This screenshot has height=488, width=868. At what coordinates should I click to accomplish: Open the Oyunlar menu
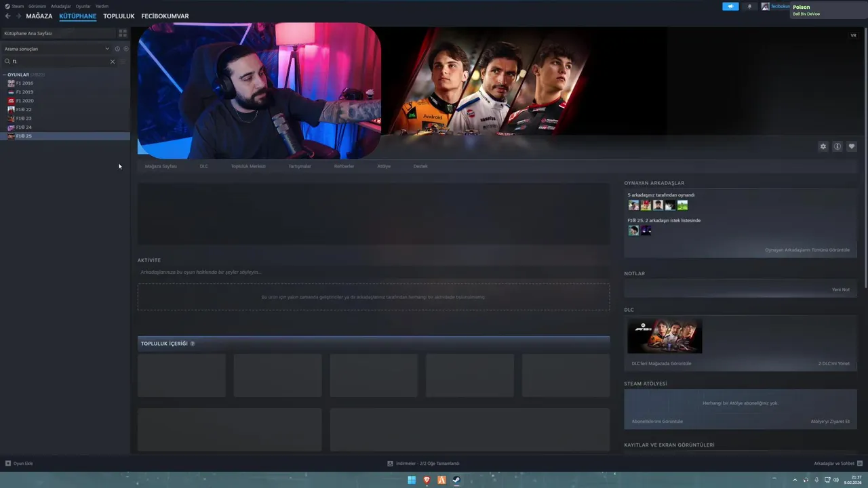point(83,6)
